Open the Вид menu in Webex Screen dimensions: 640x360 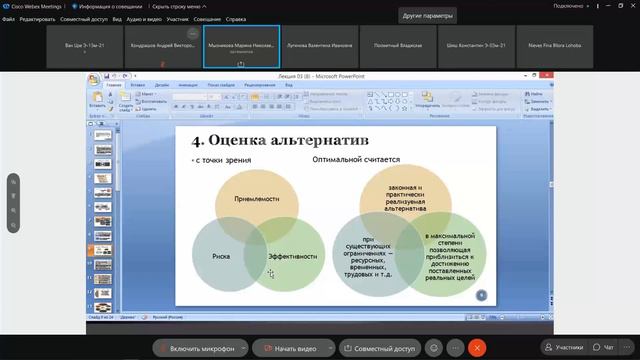tap(117, 19)
